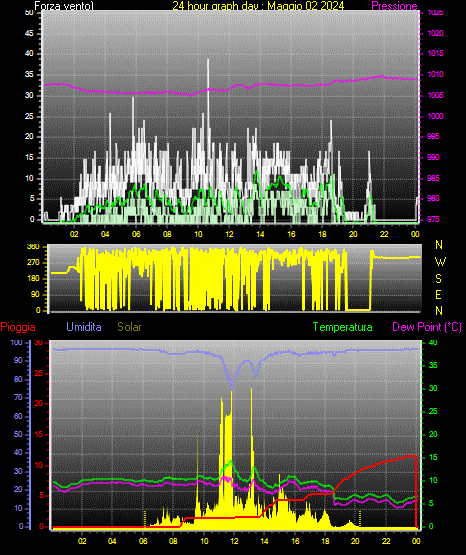Click the '45' wind force axis value
Image resolution: width=466 pixels, height=555 pixels.
[x=29, y=34]
